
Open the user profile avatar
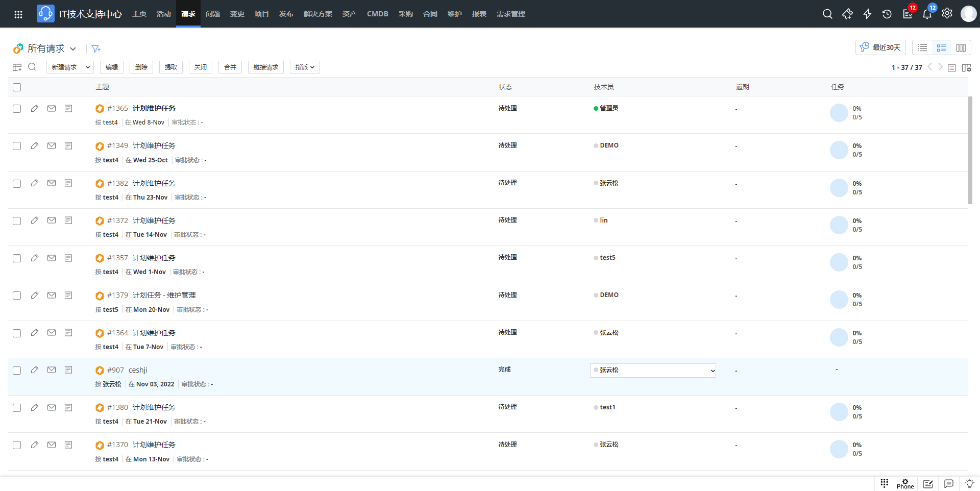click(968, 14)
